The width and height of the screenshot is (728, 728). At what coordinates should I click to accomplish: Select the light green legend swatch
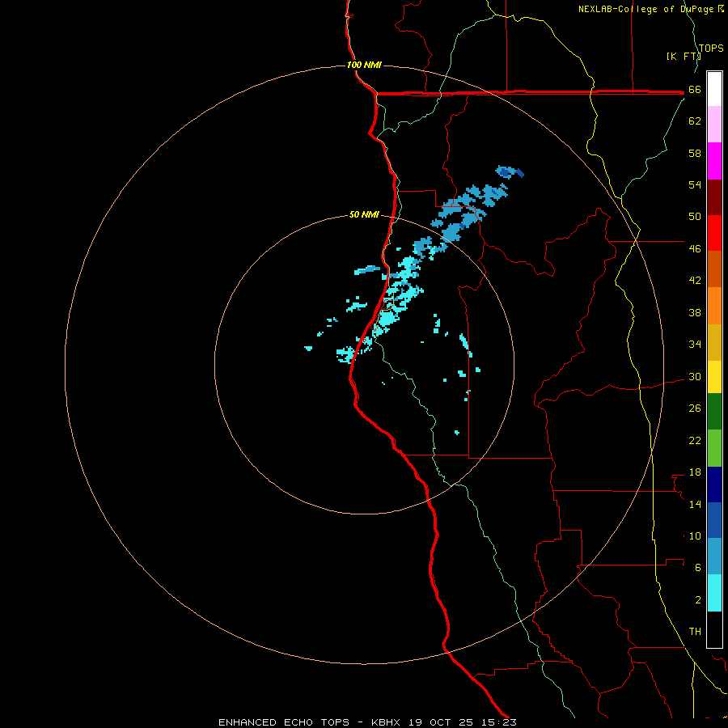coord(714,448)
